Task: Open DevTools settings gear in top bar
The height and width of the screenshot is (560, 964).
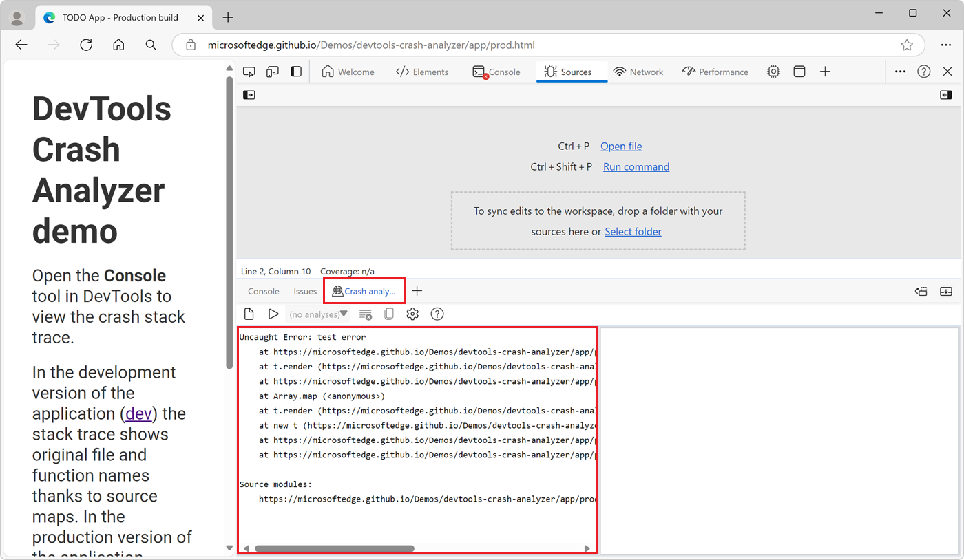Action: (x=773, y=71)
